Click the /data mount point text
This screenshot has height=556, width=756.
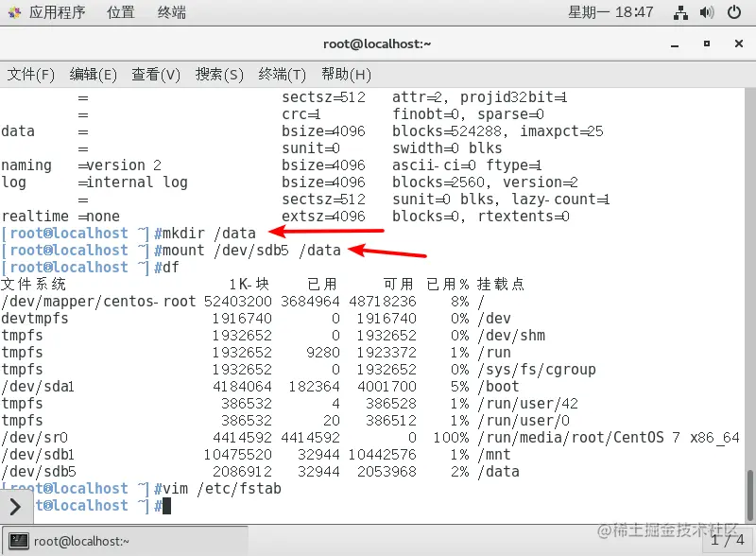(x=499, y=472)
